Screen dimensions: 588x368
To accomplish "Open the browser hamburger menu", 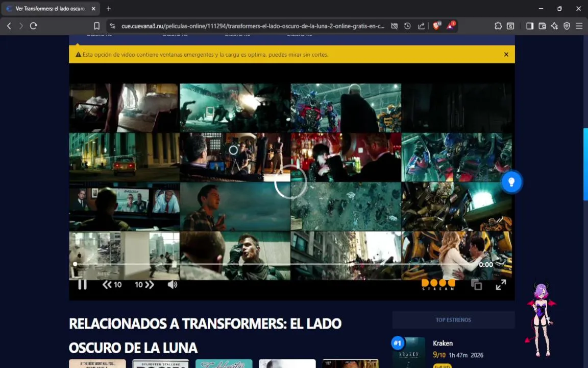I will tap(579, 26).
